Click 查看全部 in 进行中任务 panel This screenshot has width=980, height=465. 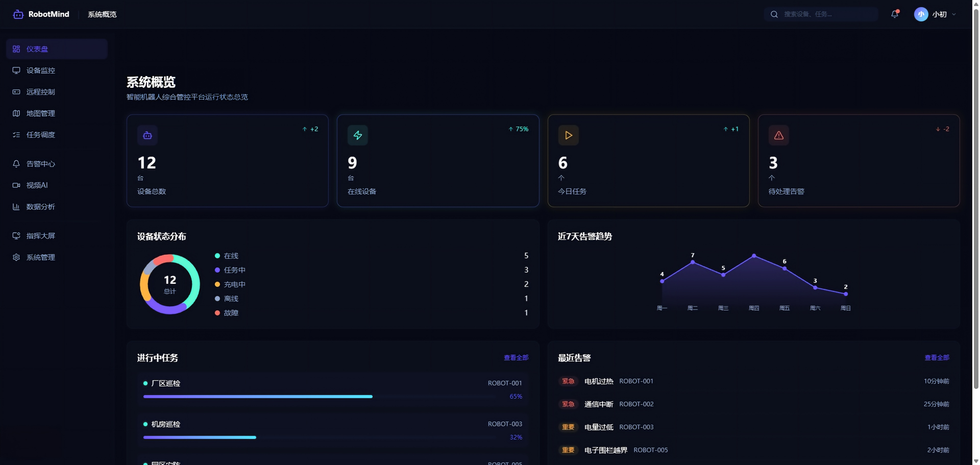click(x=516, y=358)
